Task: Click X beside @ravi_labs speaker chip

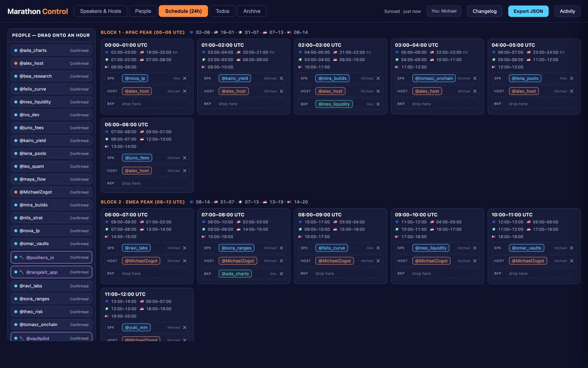Action: (185, 248)
